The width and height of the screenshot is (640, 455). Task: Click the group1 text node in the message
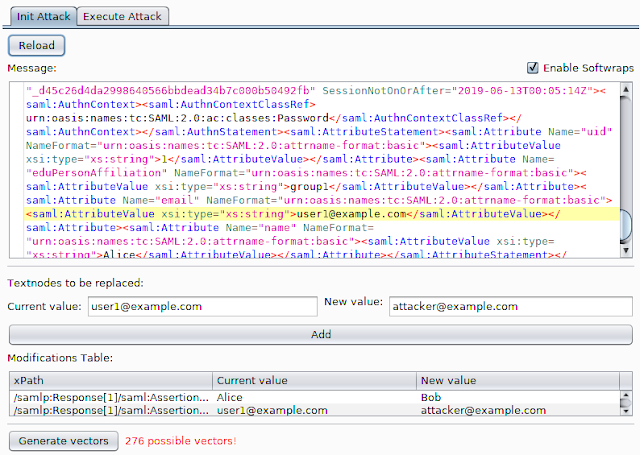click(309, 186)
